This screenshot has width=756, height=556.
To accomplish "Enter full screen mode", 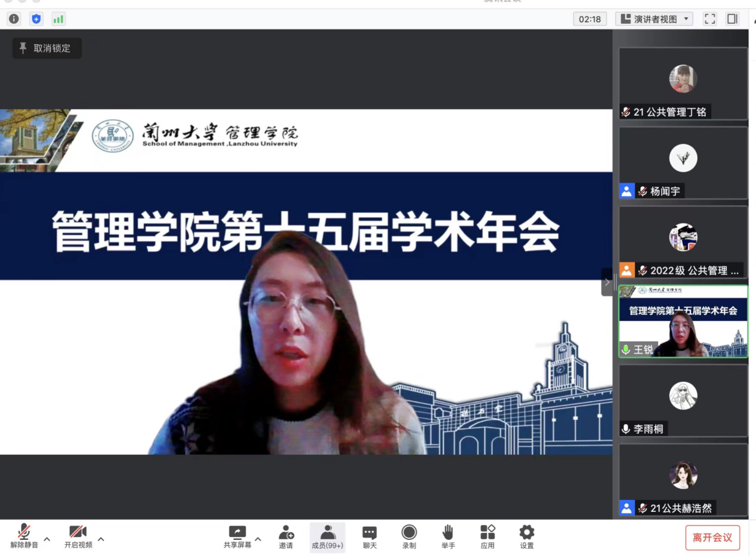I will pos(709,19).
